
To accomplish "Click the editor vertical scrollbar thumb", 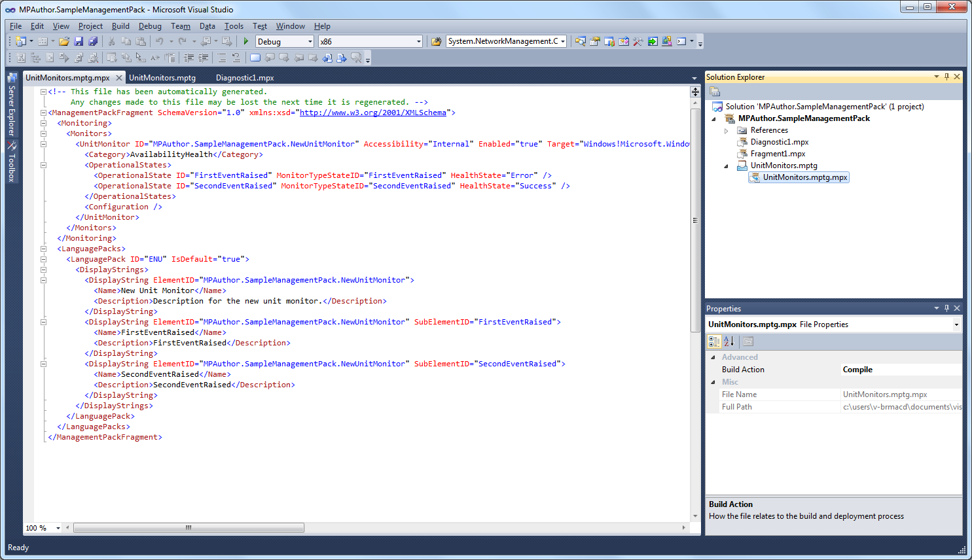I will (x=695, y=220).
